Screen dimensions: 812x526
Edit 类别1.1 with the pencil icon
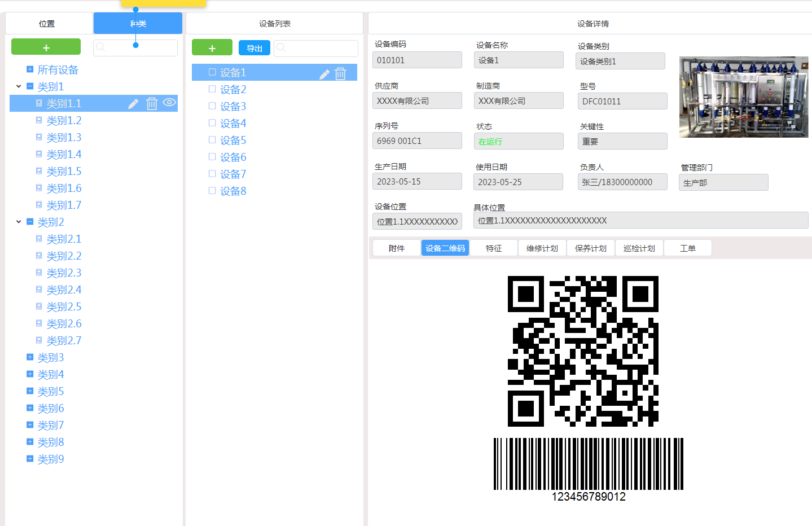133,104
